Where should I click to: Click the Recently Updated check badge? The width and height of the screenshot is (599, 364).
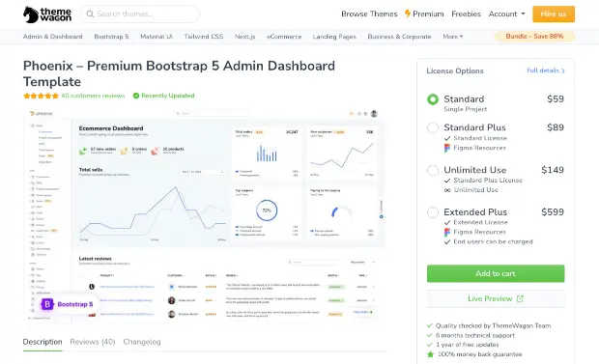click(163, 96)
